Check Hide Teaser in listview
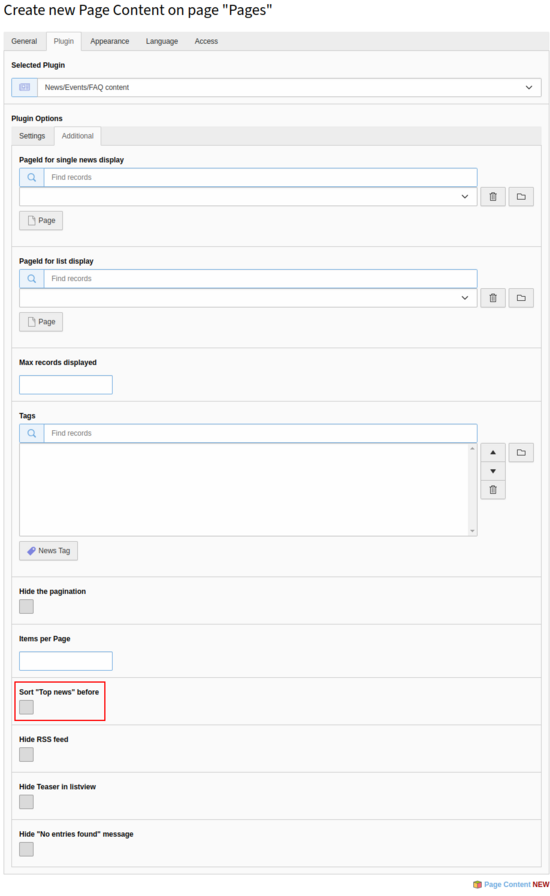Image resolution: width=550 pixels, height=896 pixels. pos(26,802)
